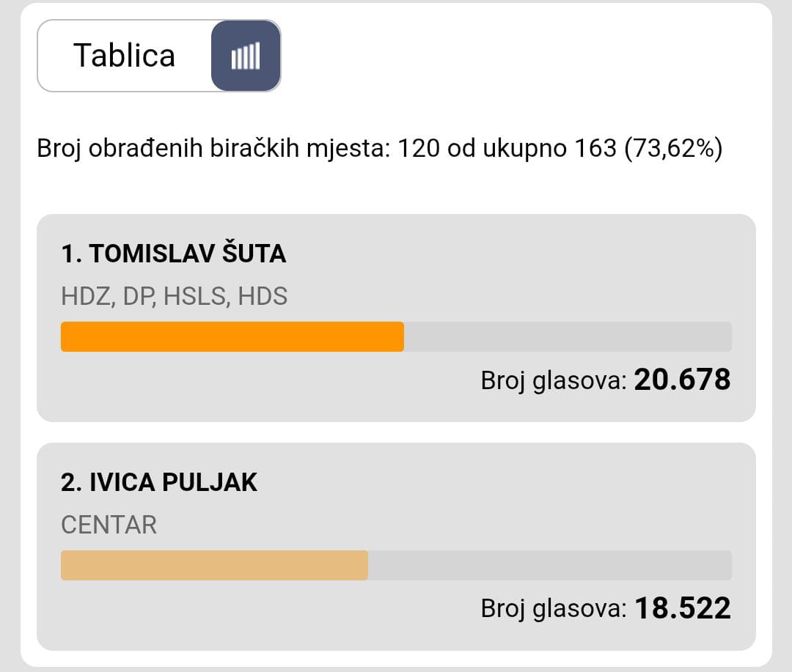Click the rank number 1. before Tomislav
Viewport: 792px width, 672px height.
click(x=71, y=254)
